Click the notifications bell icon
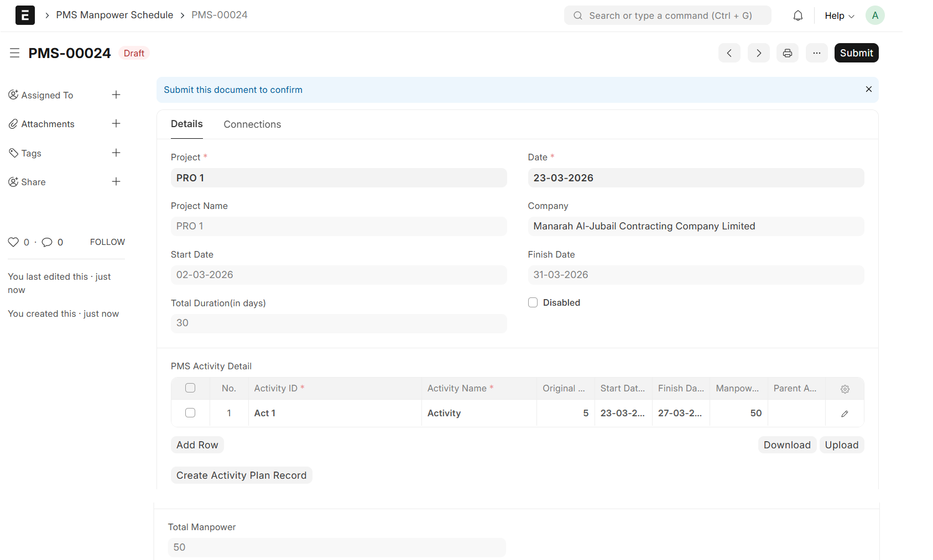 pyautogui.click(x=798, y=15)
